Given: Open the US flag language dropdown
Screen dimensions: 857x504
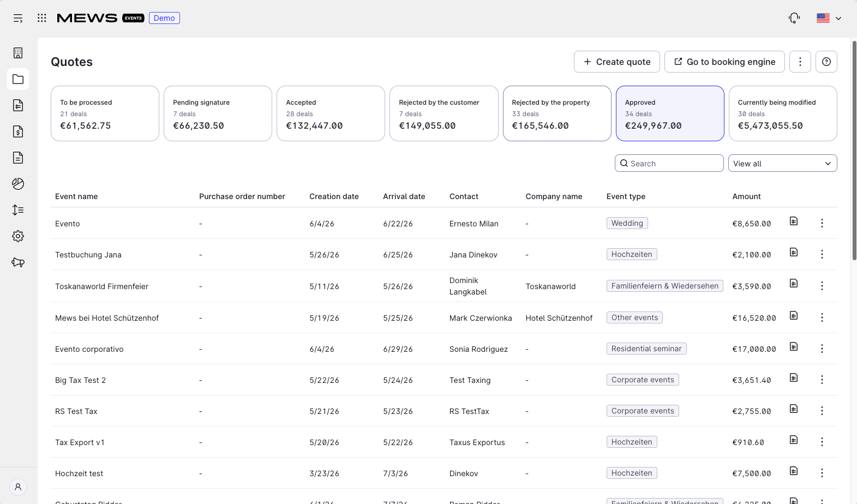Looking at the screenshot, I should [829, 18].
